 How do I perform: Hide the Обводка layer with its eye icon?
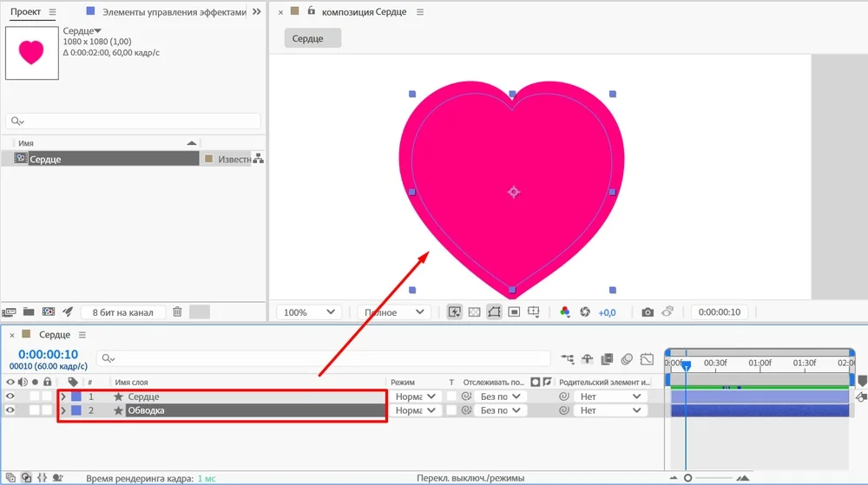10,410
